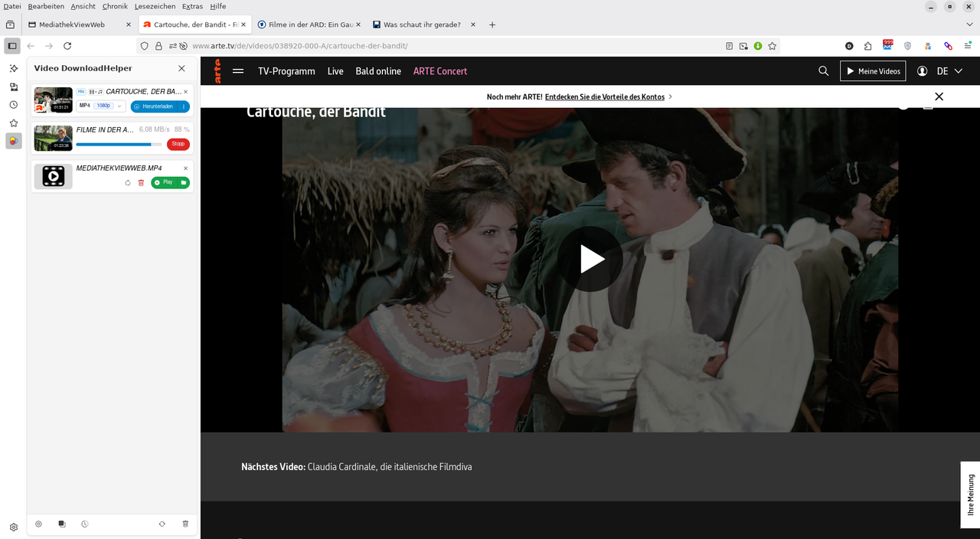Open a new browser tab with plus
Screen dimensions: 980x539
point(492,24)
